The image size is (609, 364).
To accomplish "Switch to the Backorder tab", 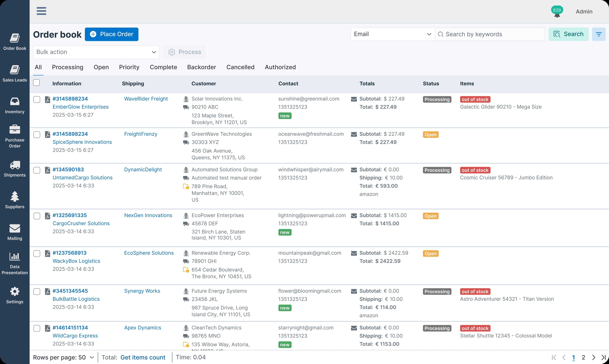I will [201, 67].
